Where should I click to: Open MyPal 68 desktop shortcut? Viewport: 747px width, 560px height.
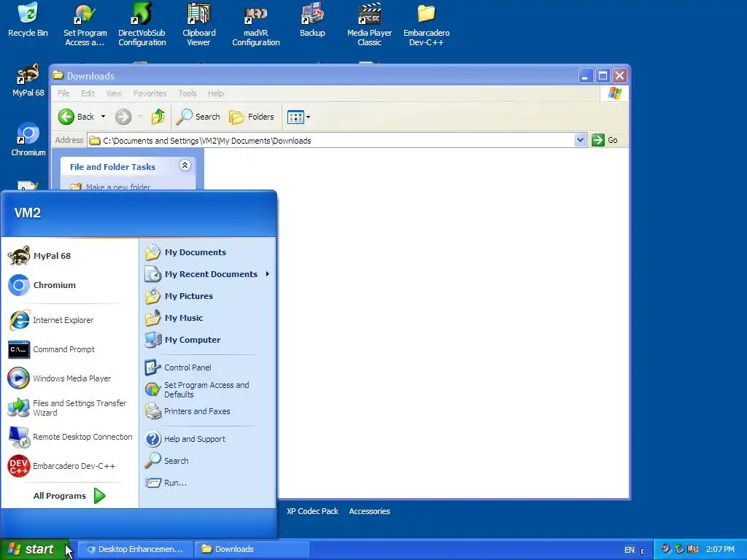click(x=28, y=81)
